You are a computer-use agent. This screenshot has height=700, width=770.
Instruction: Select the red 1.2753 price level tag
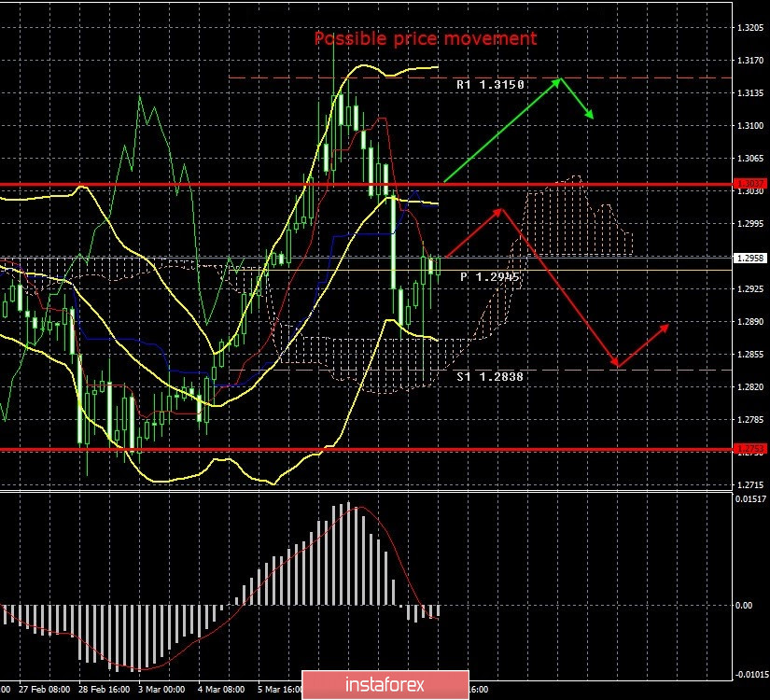point(749,449)
